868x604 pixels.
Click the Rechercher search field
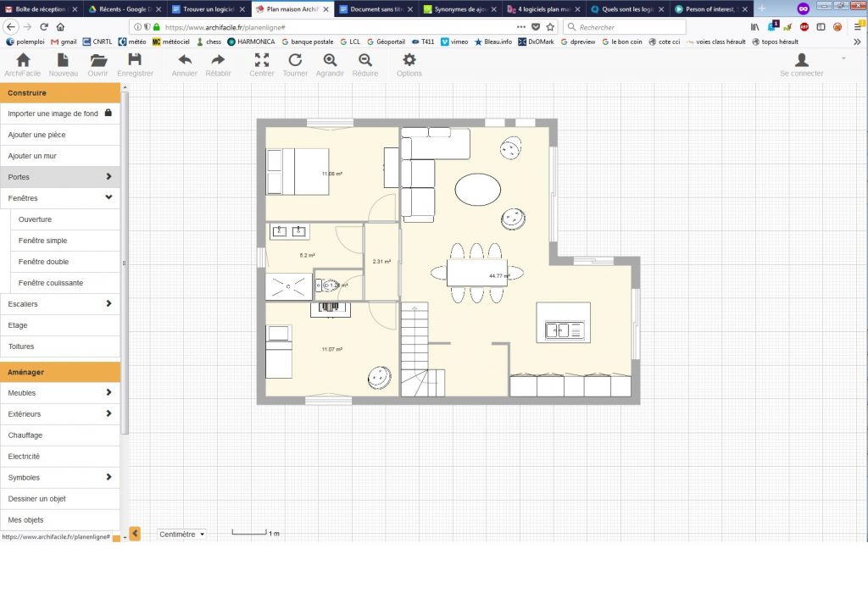625,26
